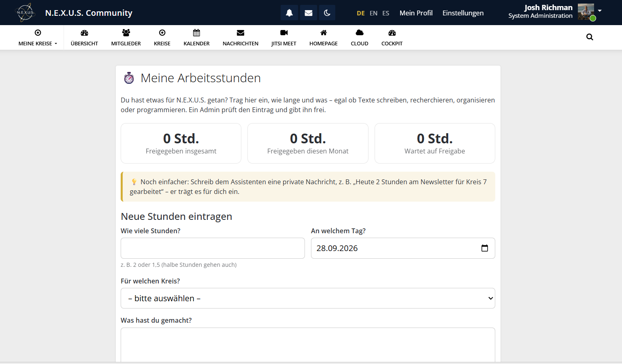Switch language to ES

coord(386,13)
